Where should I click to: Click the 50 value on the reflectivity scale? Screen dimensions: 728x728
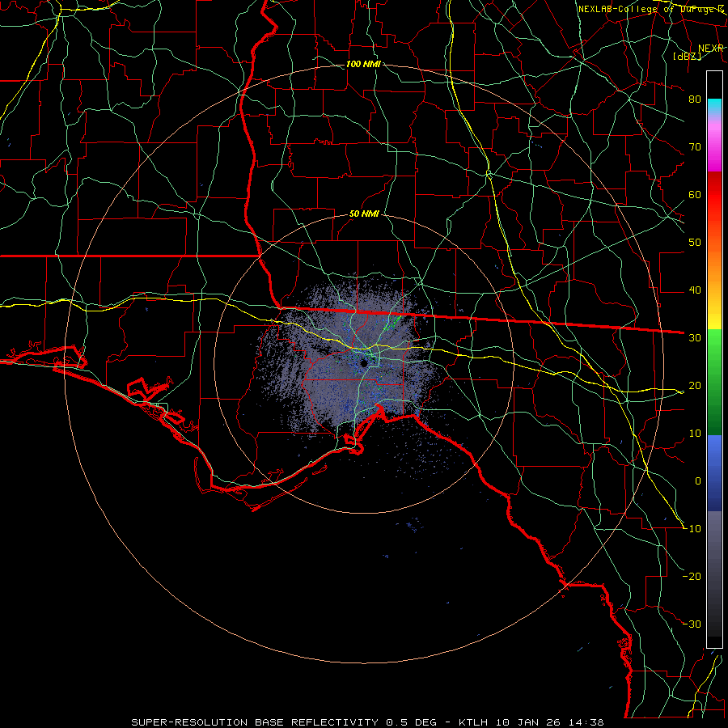point(695,243)
